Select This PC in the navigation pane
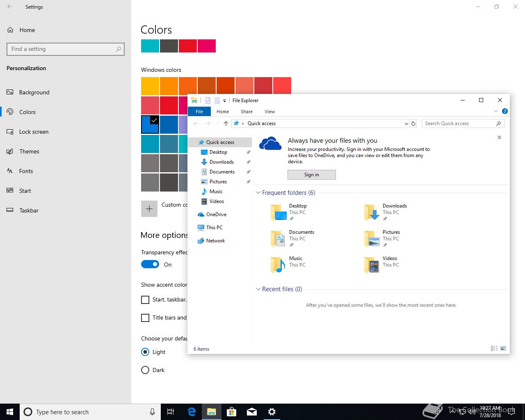Viewport: 525px width, 420px height. tap(214, 228)
